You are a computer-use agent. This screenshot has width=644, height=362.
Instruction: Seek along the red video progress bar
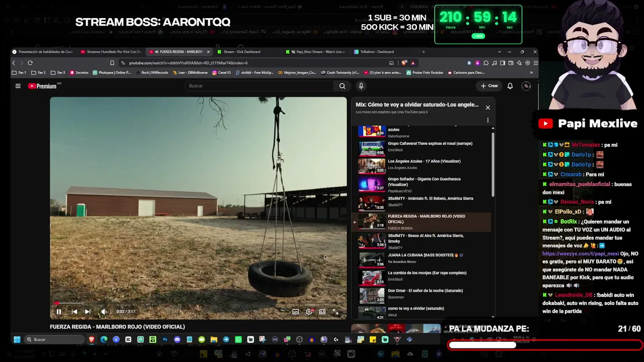click(198, 303)
